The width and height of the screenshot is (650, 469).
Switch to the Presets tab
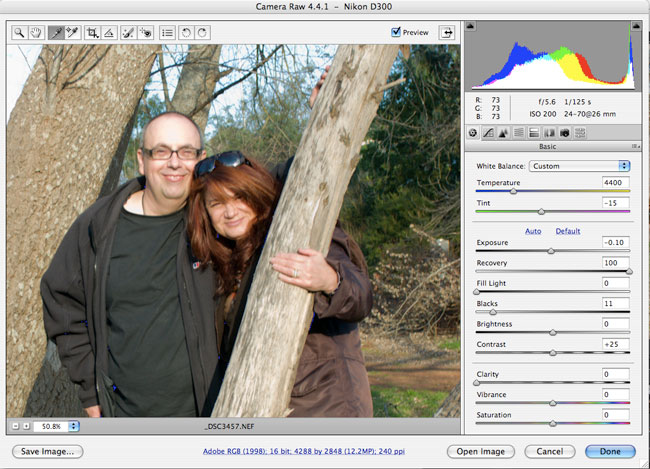[580, 133]
